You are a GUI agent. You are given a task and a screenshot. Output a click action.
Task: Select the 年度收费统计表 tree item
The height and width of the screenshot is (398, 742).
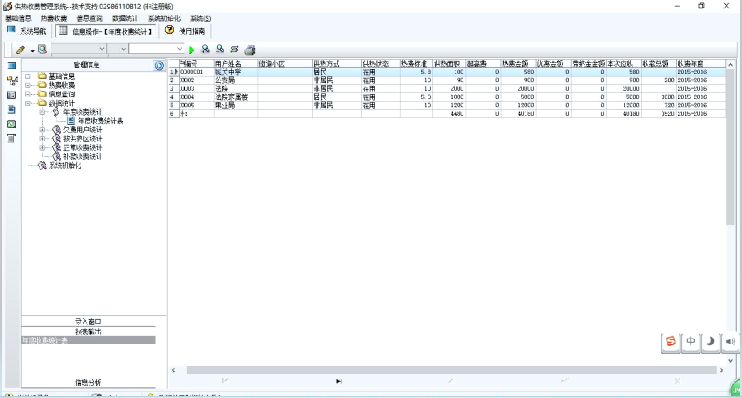100,121
